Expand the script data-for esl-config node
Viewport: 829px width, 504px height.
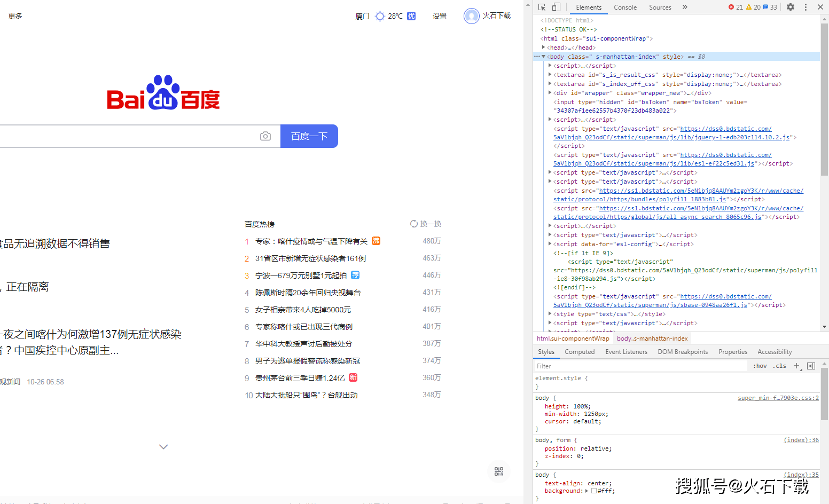(550, 244)
